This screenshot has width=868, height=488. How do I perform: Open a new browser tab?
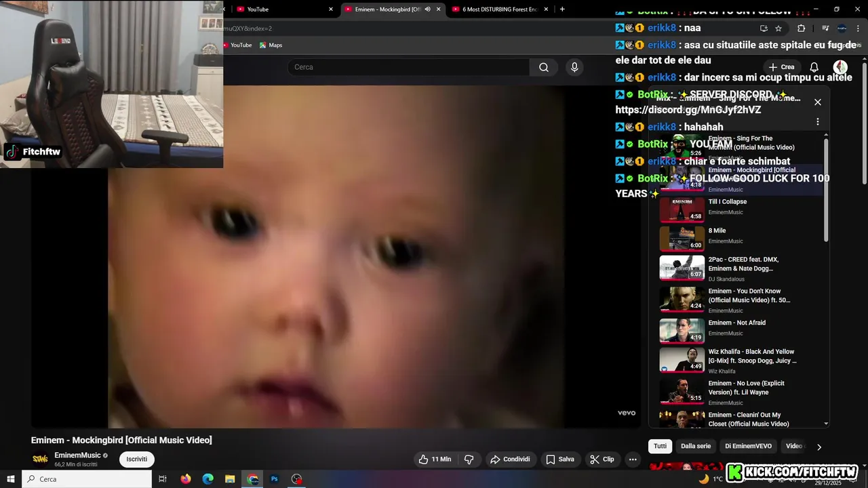(562, 9)
